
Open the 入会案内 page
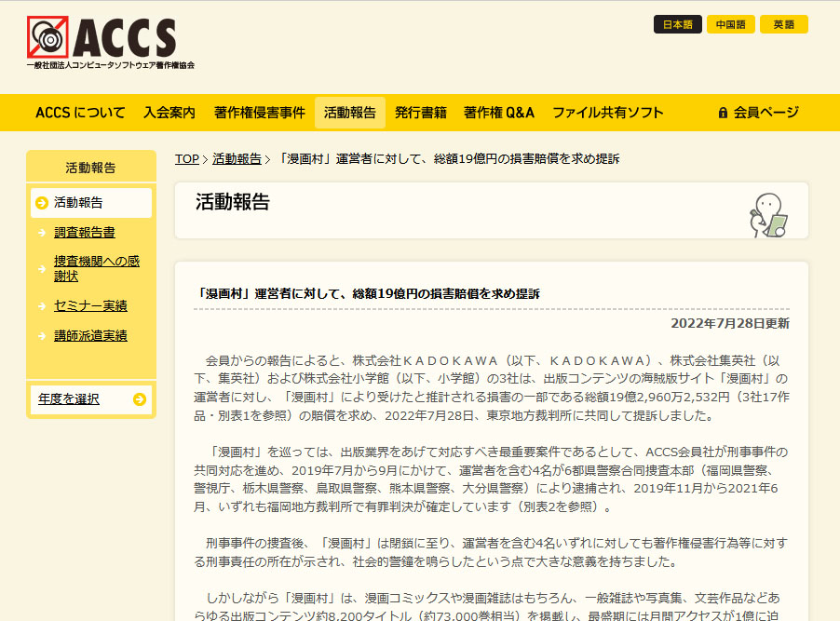coord(172,112)
